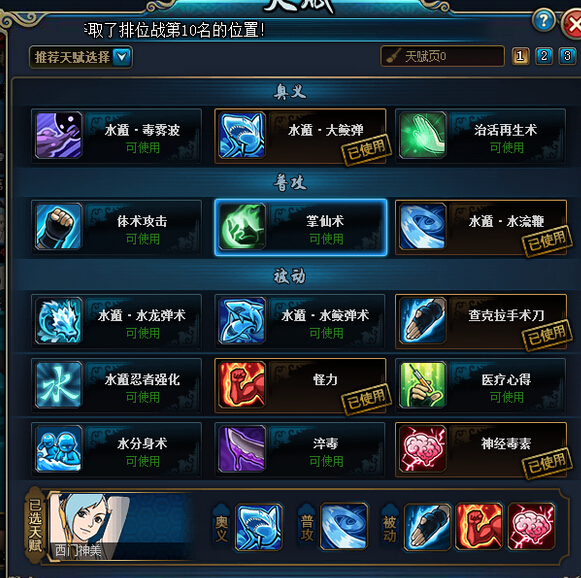Open the question mark help button
The height and width of the screenshot is (578, 581).
coord(543,20)
